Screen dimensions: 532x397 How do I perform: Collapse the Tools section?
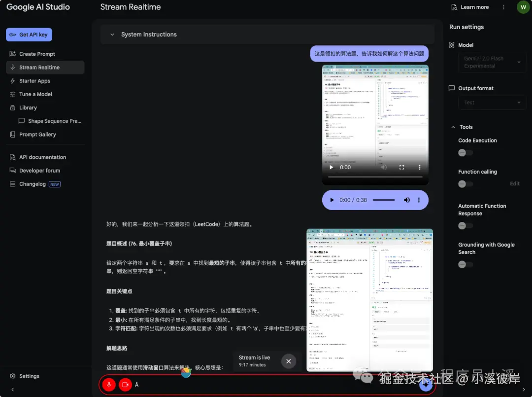[454, 127]
